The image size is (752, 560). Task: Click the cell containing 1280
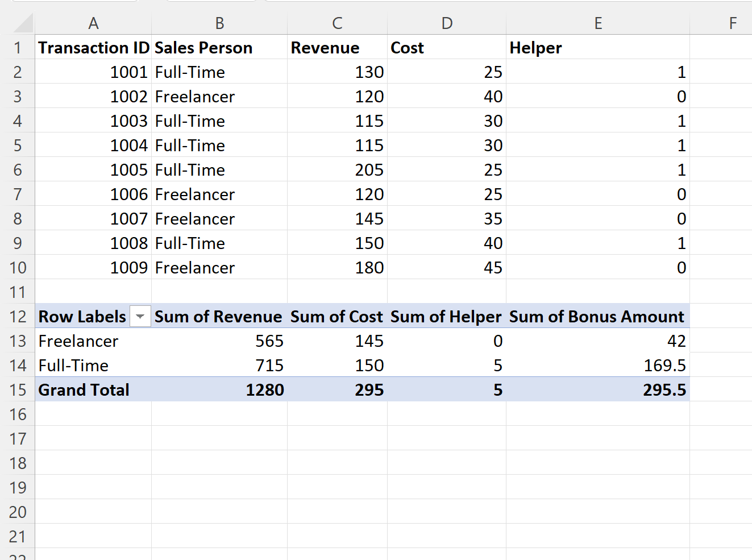[265, 390]
